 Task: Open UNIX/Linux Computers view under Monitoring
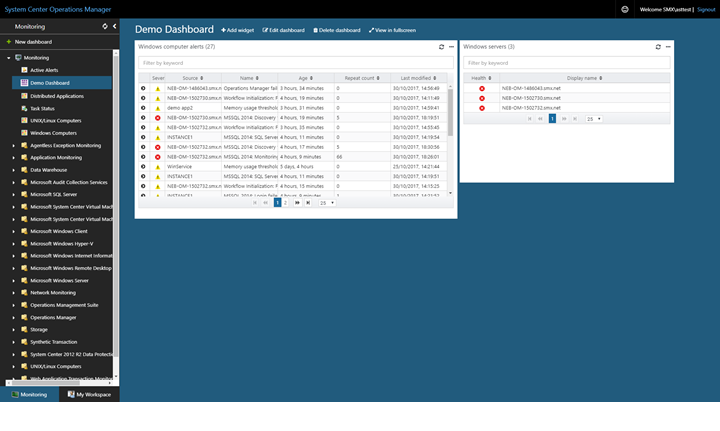[56, 121]
